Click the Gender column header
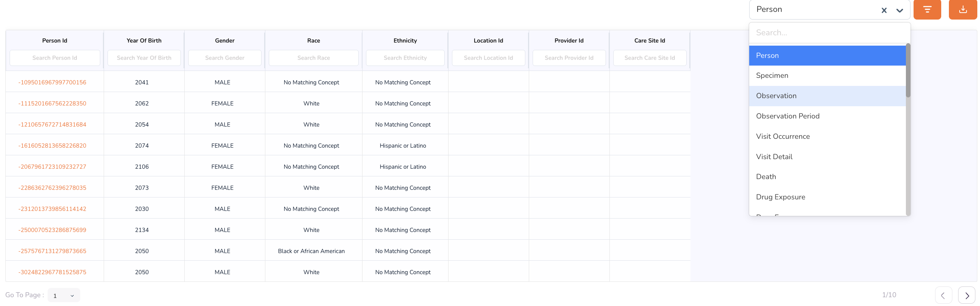The height and width of the screenshot is (306, 980). click(x=225, y=41)
